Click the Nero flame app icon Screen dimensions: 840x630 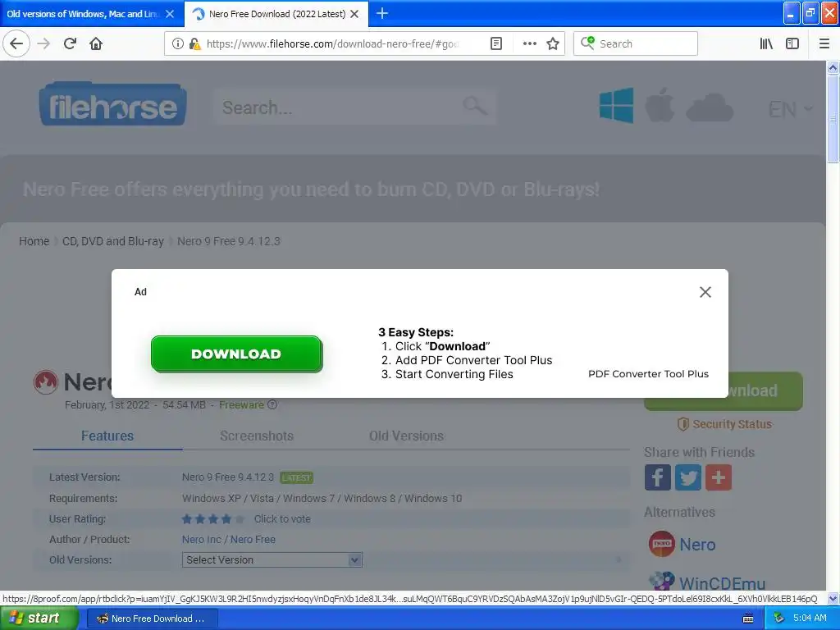46,382
